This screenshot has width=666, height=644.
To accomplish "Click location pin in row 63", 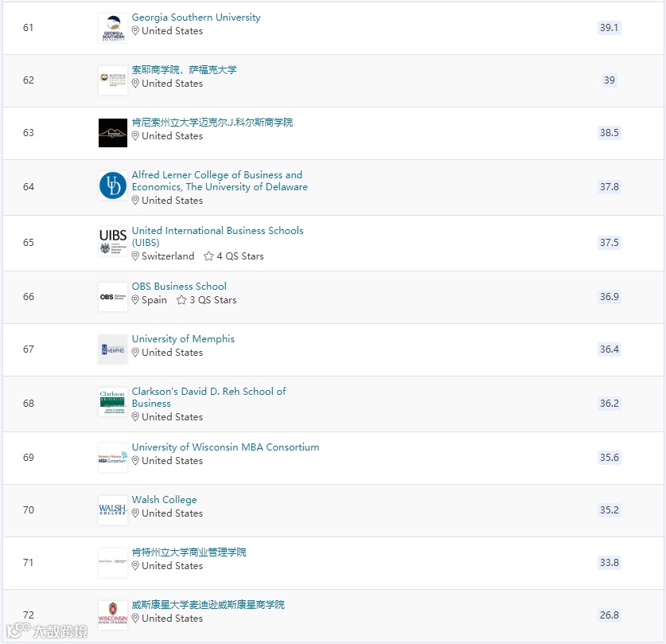I will click(135, 136).
